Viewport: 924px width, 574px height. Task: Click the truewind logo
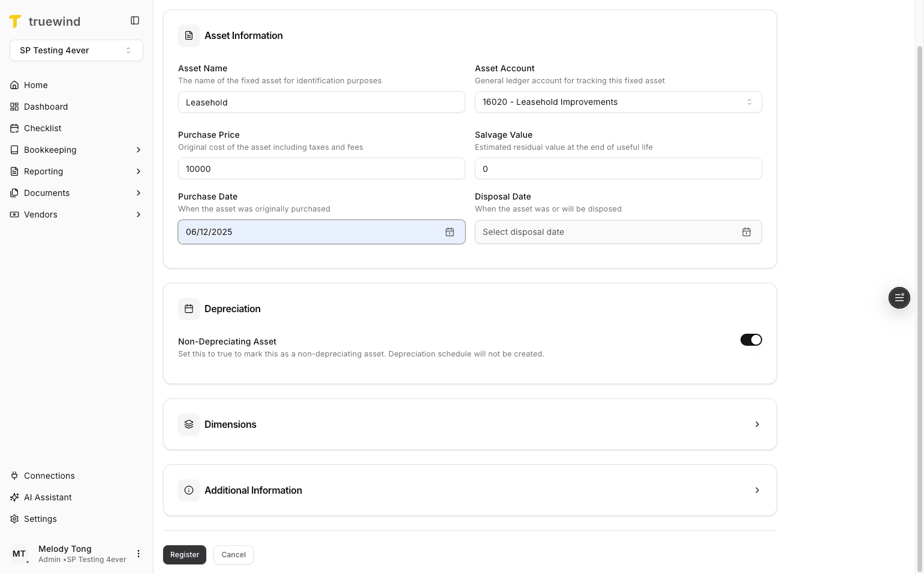click(45, 21)
